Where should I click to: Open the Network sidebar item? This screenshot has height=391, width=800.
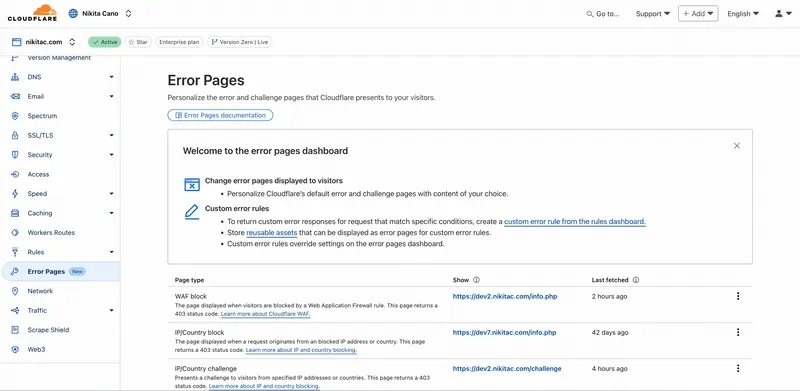pyautogui.click(x=40, y=291)
